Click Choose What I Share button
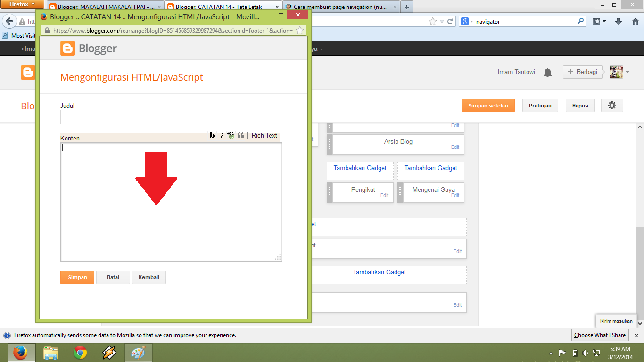Image resolution: width=644 pixels, height=362 pixels. coord(600,335)
